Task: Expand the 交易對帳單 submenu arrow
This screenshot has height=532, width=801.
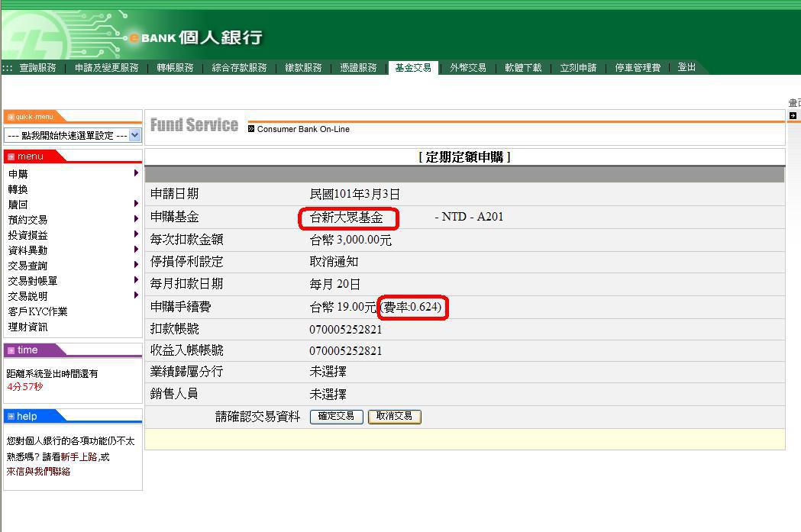Action: coord(136,280)
